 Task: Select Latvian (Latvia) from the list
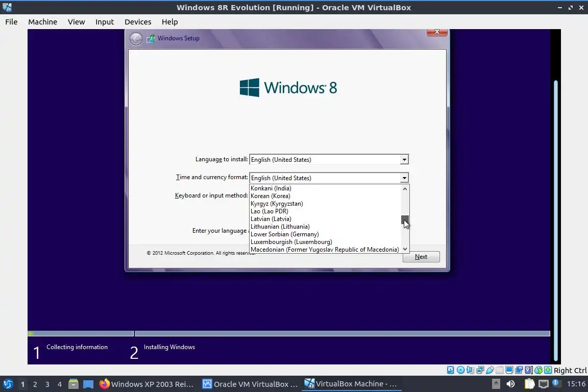point(325,219)
